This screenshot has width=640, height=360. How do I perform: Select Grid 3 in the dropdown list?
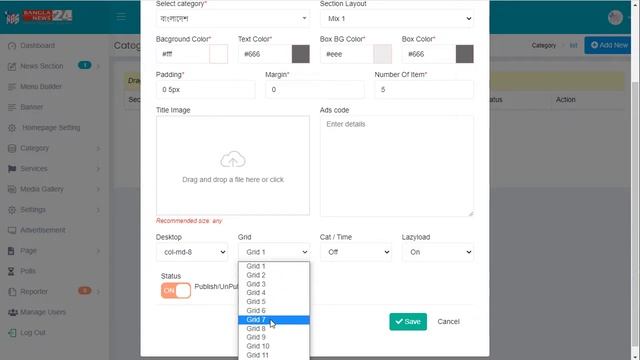274,284
